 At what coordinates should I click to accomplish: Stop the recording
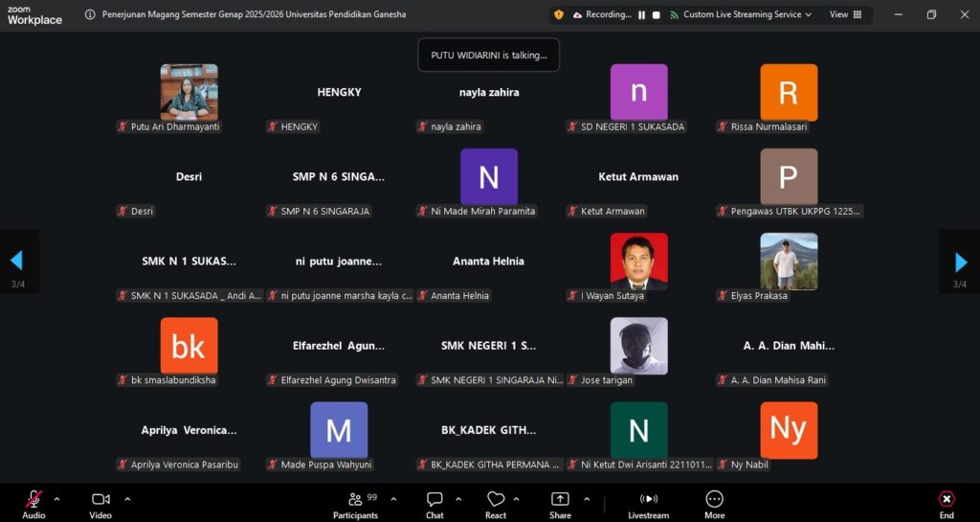click(657, 15)
